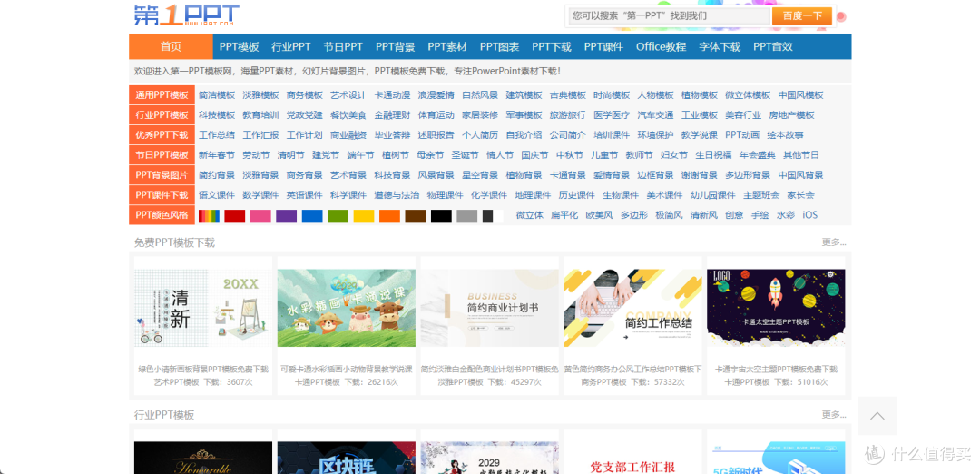Screen dimensions: 980x474
Task: Select the black-and-white color swatch
Action: tap(493, 216)
